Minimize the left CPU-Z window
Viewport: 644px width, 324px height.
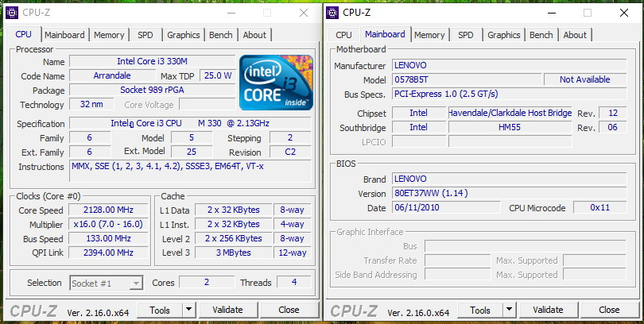click(x=231, y=13)
